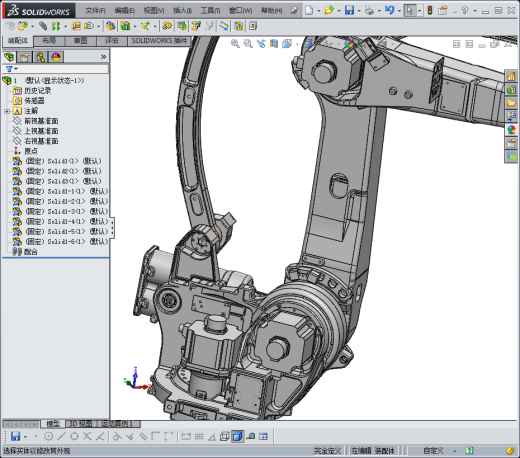This screenshot has width=520, height=458.
Task: Click the Zoom to Fit magnifier icon
Action: [235, 44]
